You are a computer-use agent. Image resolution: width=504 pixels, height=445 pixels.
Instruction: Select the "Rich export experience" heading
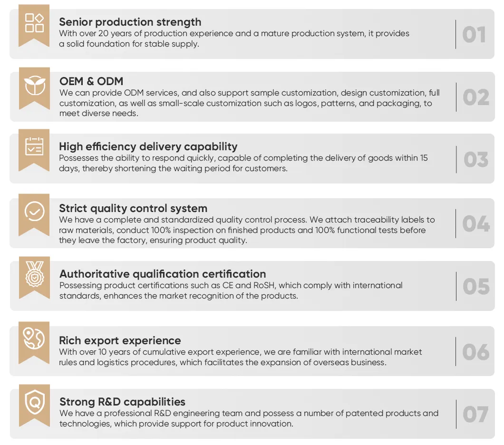120,340
